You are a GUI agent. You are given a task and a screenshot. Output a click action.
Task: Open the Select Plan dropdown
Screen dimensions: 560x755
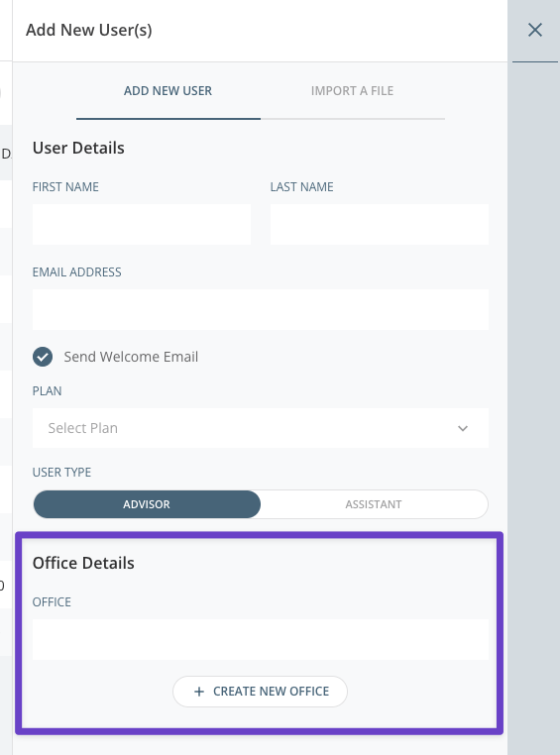point(261,428)
